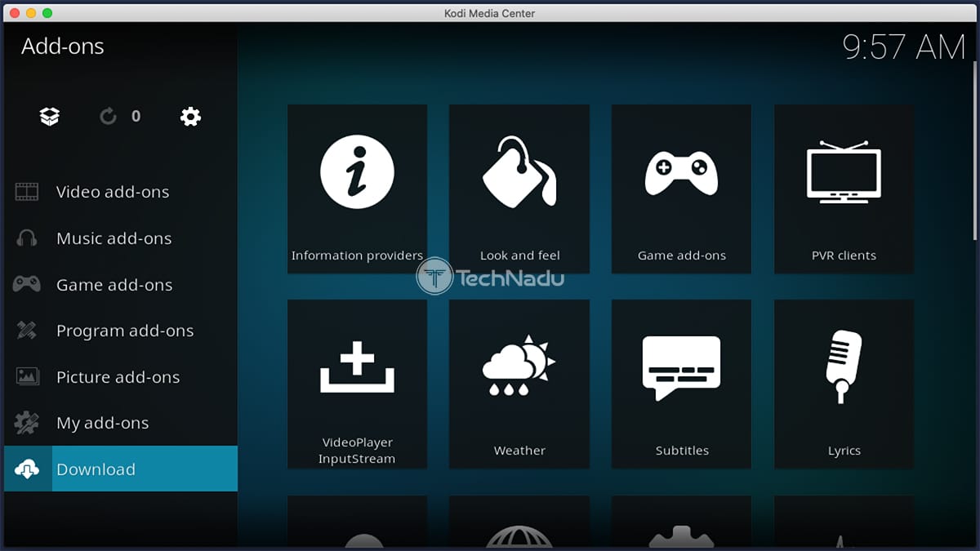The height and width of the screenshot is (551, 980).
Task: Select Music add-ons menu item
Action: [121, 238]
